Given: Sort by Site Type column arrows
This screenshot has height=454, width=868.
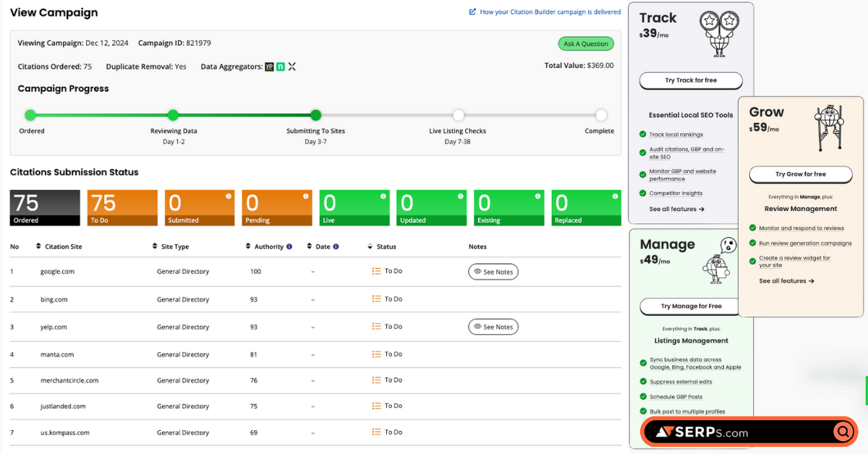Looking at the screenshot, I should [155, 247].
